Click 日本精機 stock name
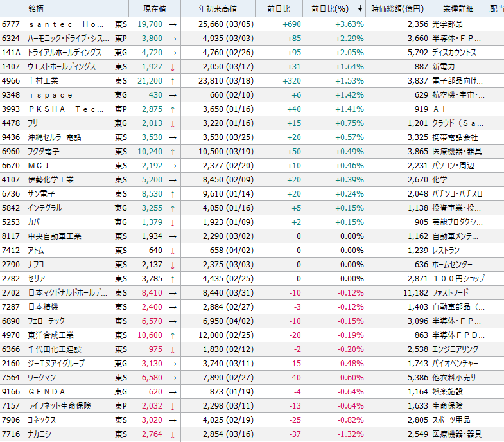Screen dimensions: 504x442 tap(43, 307)
